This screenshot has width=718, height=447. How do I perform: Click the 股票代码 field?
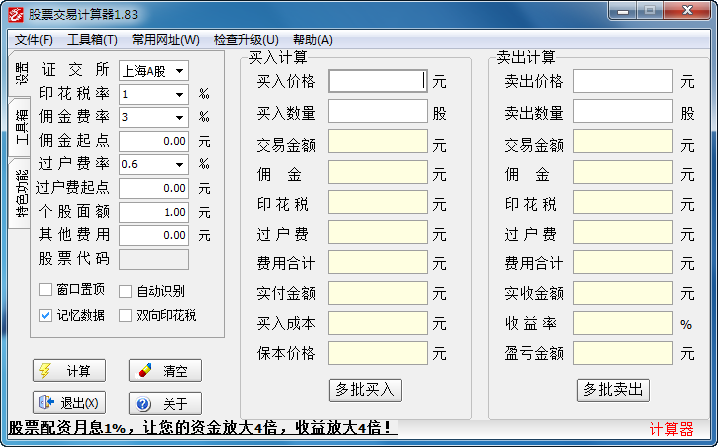pyautogui.click(x=154, y=259)
